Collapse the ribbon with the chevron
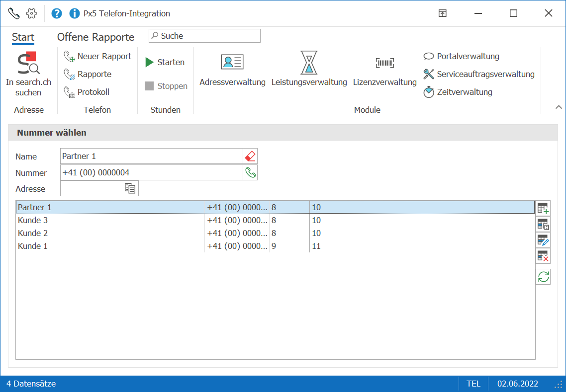This screenshot has width=566, height=392. [x=559, y=107]
